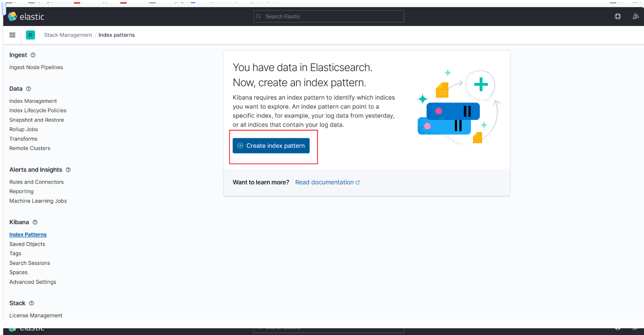Click the Stack section help icon
Screen dimensions: 644x335
pos(31,303)
